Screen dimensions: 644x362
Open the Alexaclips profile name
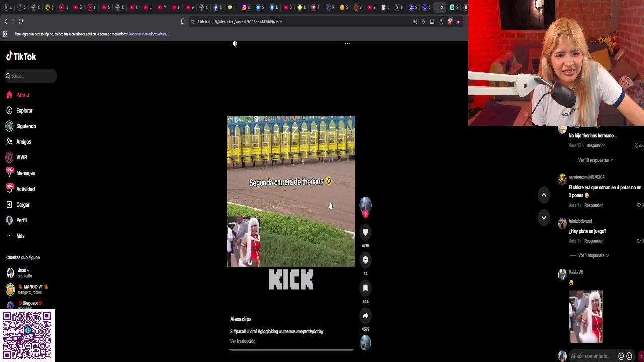[x=240, y=319]
